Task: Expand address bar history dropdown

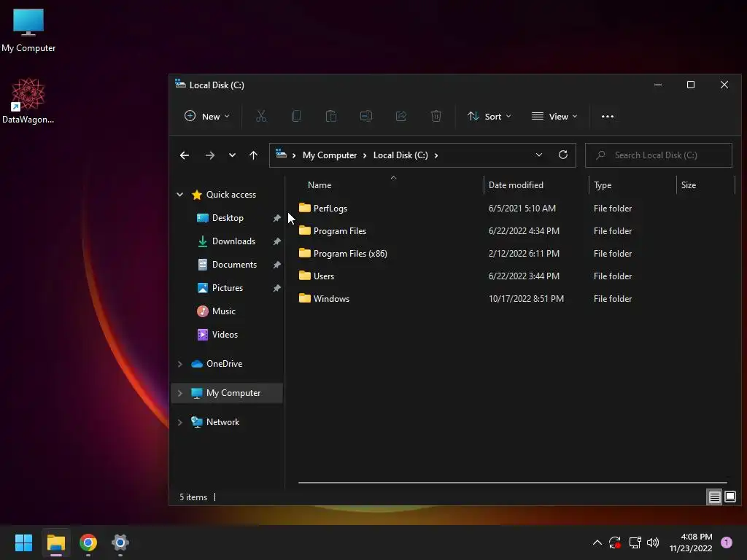Action: pyautogui.click(x=539, y=155)
